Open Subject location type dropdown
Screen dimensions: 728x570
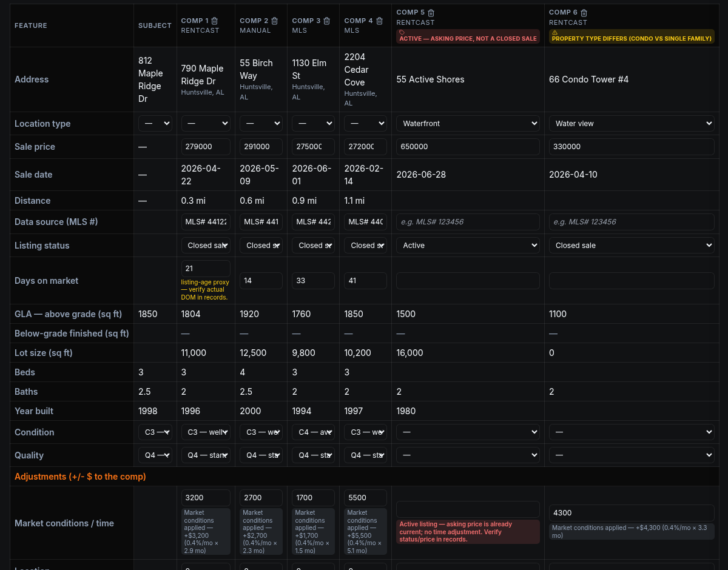[155, 124]
